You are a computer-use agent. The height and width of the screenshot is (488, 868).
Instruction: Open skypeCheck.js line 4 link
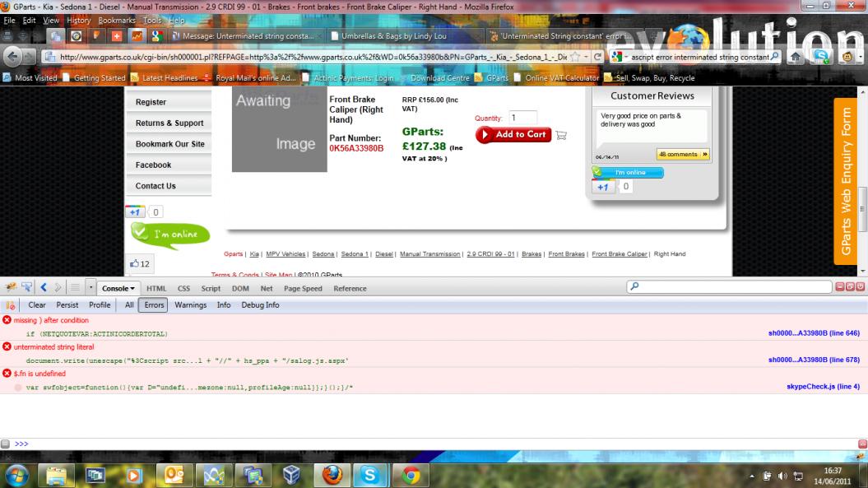(824, 387)
